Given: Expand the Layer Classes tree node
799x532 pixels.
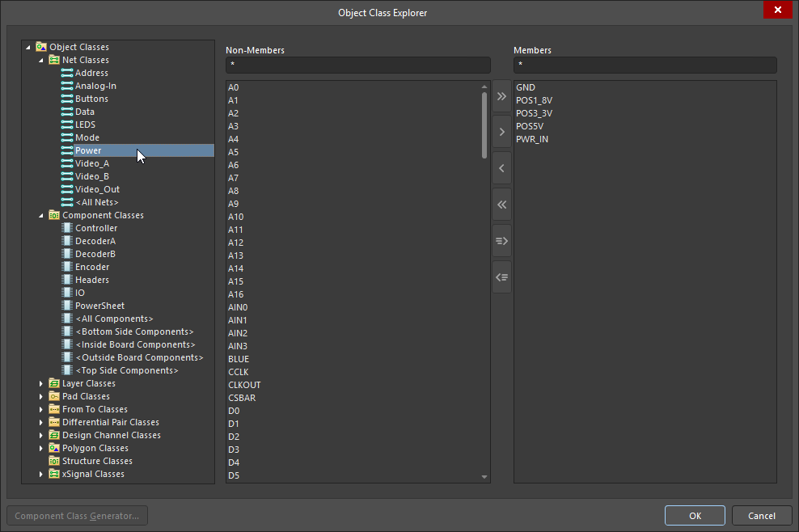Looking at the screenshot, I should [42, 383].
